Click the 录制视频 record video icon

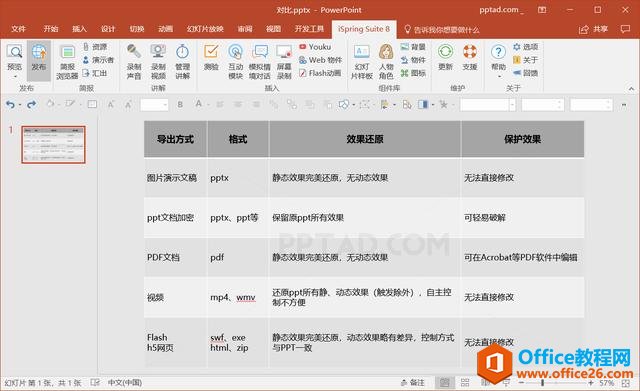(x=158, y=62)
